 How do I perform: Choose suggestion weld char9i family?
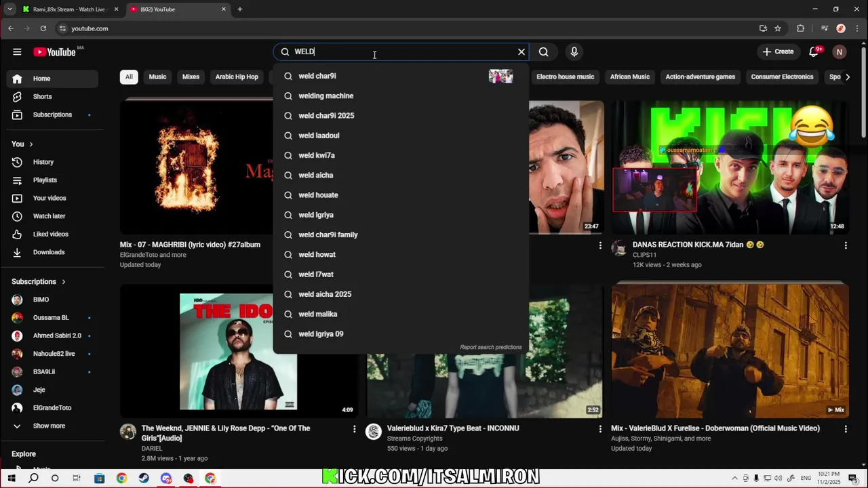pos(400,235)
